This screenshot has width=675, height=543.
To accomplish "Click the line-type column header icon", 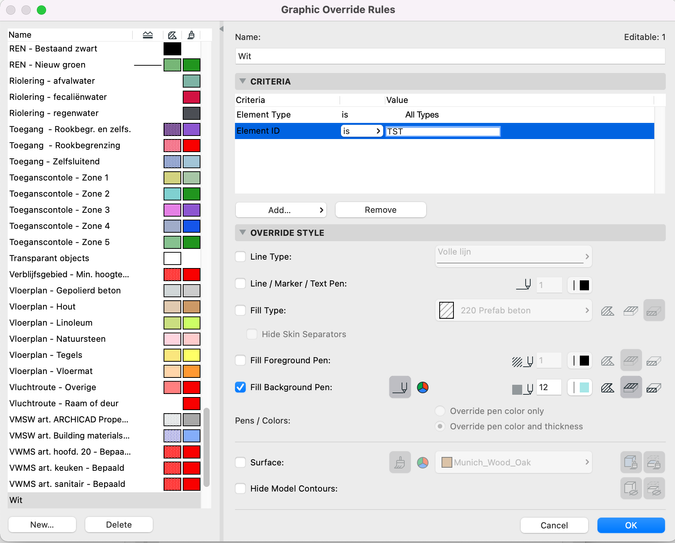I will pos(148,35).
